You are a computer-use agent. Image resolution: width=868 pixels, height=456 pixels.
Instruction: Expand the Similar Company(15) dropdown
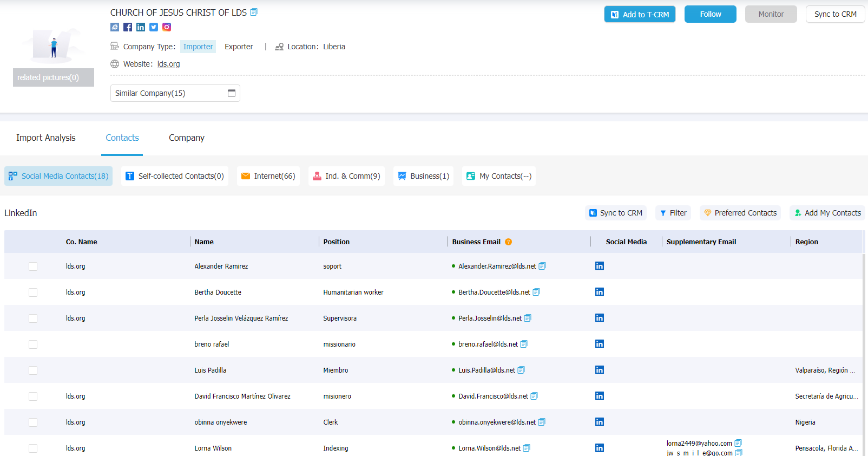pos(175,93)
